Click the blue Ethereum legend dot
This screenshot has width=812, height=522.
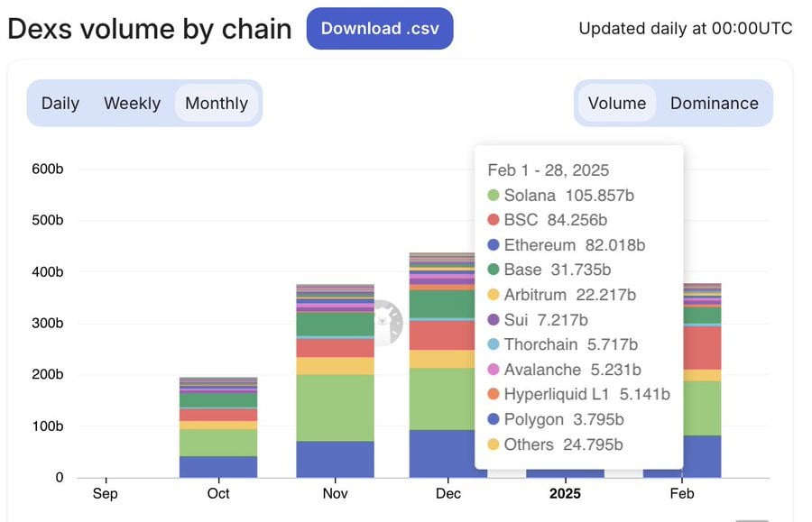[493, 244]
